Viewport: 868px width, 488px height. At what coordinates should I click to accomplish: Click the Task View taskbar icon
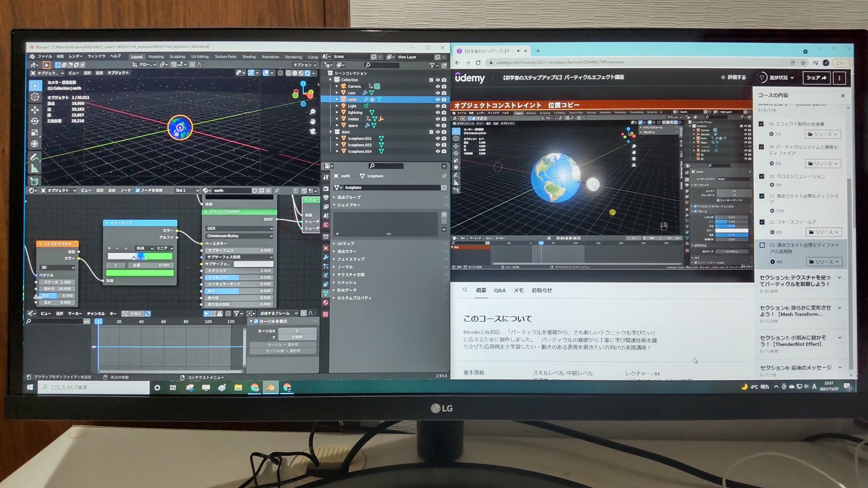click(173, 387)
